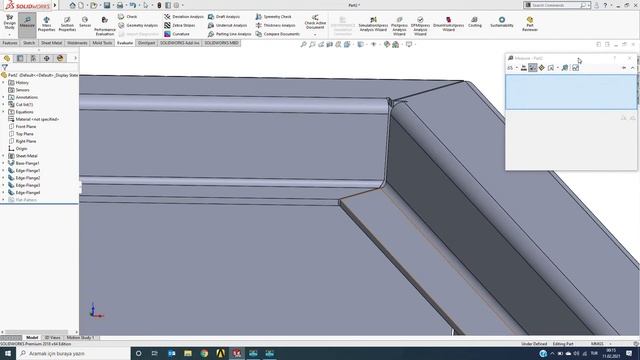Viewport: 640px width, 360px height.
Task: Open Draft Analysis
Action: [x=224, y=17]
